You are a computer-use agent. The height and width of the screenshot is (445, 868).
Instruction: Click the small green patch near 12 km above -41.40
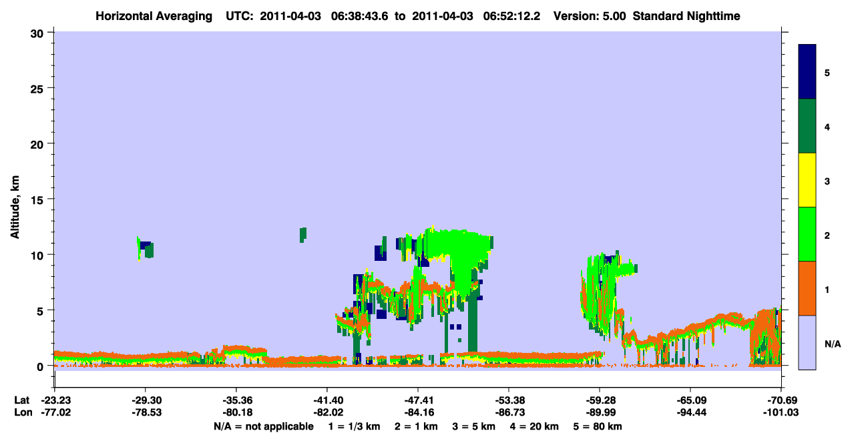(x=303, y=234)
